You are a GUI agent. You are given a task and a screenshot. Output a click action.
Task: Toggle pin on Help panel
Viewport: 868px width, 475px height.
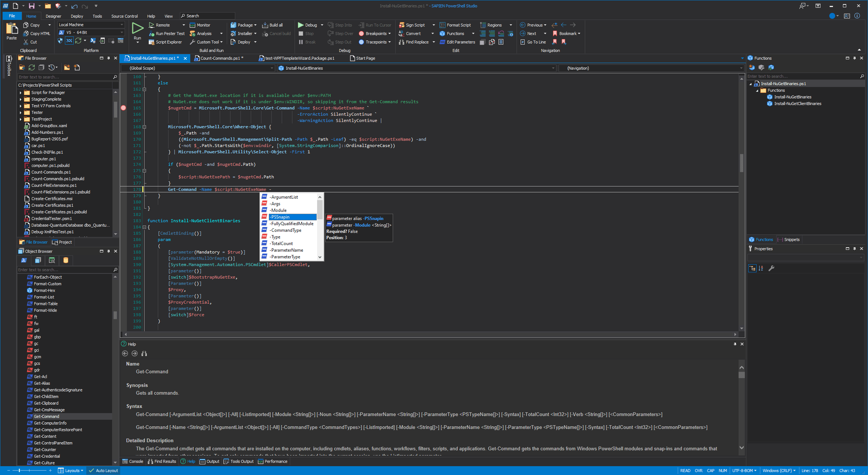[x=735, y=344]
